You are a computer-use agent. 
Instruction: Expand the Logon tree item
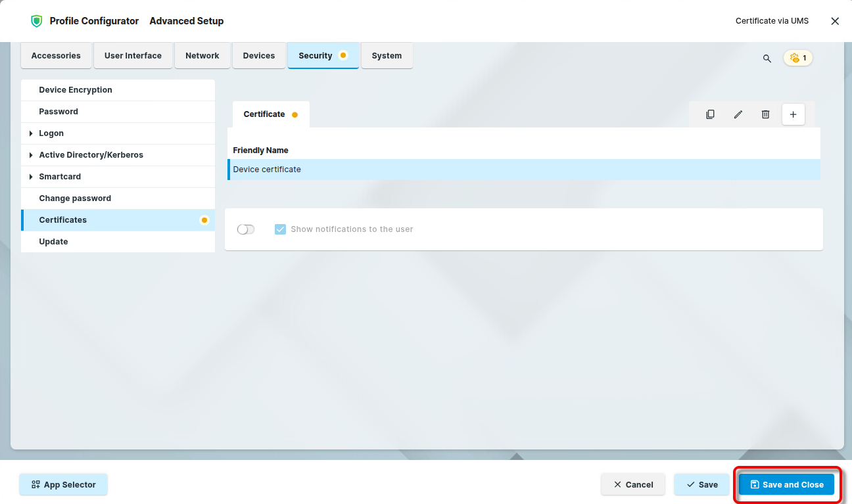pyautogui.click(x=31, y=133)
